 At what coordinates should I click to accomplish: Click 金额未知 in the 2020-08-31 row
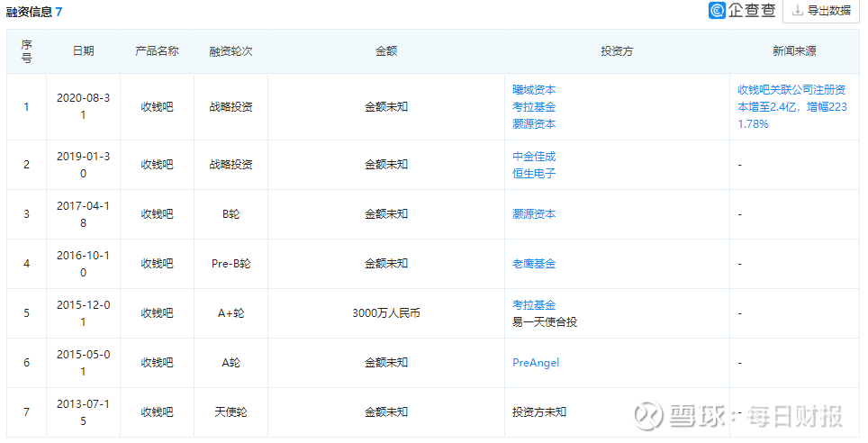tap(386, 107)
